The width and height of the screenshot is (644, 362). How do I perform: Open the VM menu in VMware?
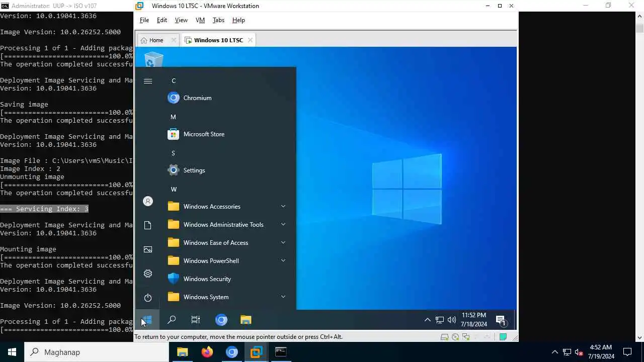(x=200, y=20)
